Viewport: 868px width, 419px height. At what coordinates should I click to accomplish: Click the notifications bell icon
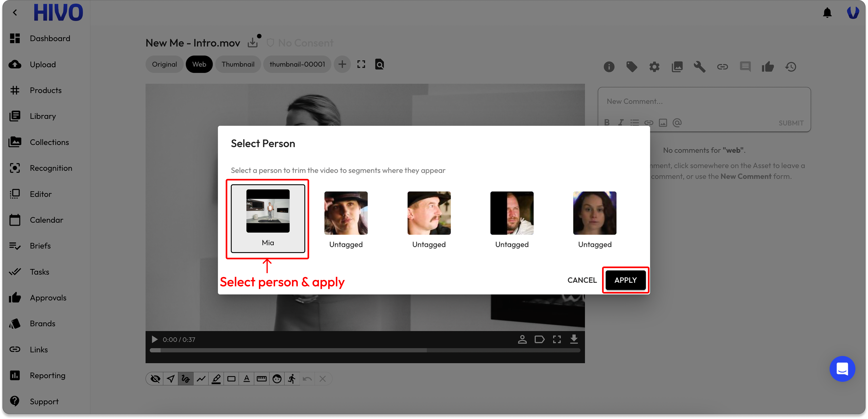click(x=827, y=13)
